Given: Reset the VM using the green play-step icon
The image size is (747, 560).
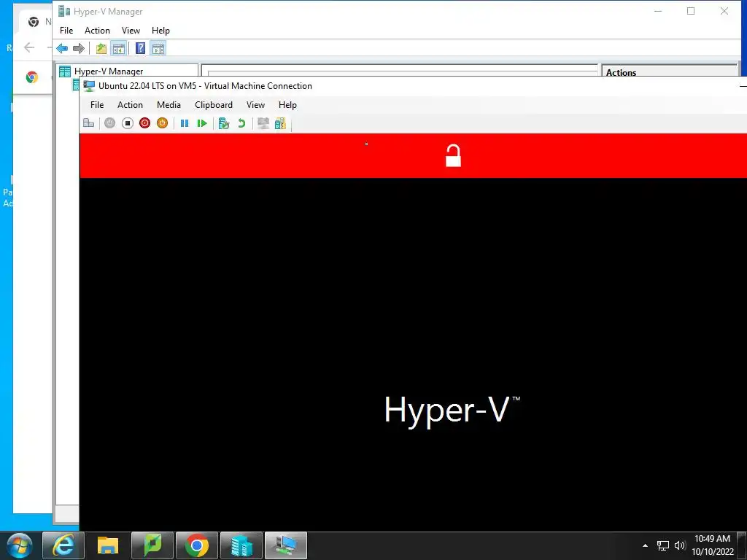Looking at the screenshot, I should click(202, 123).
